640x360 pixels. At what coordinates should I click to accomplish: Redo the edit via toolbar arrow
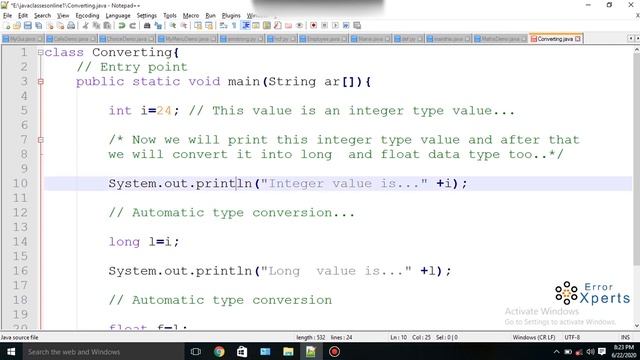[133, 25]
